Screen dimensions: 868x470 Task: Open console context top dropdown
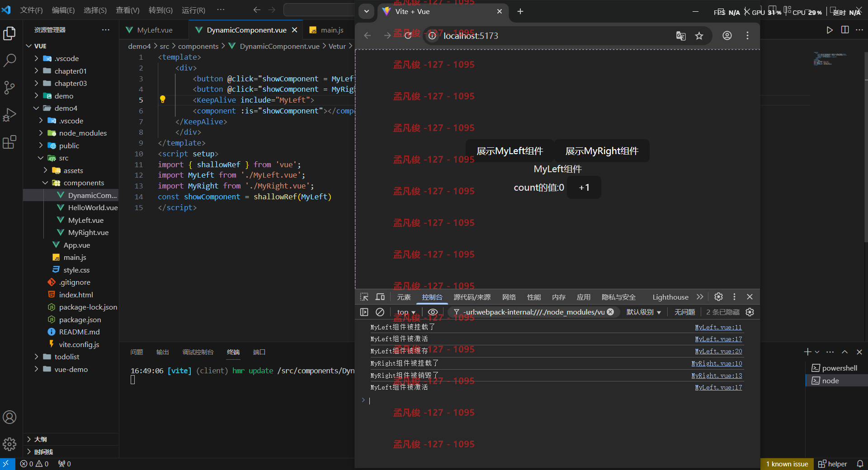[x=406, y=312]
